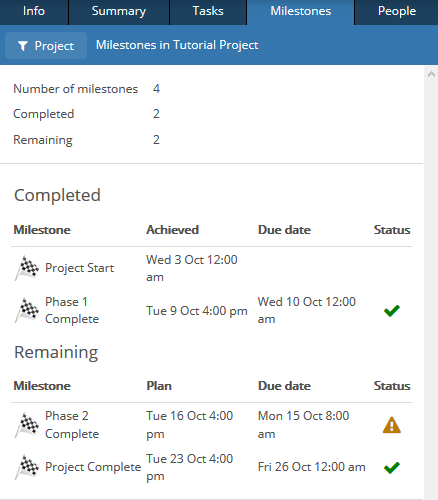Image resolution: width=438 pixels, height=500 pixels.
Task: Click the Phase 1 Complete flag icon
Action: click(27, 310)
